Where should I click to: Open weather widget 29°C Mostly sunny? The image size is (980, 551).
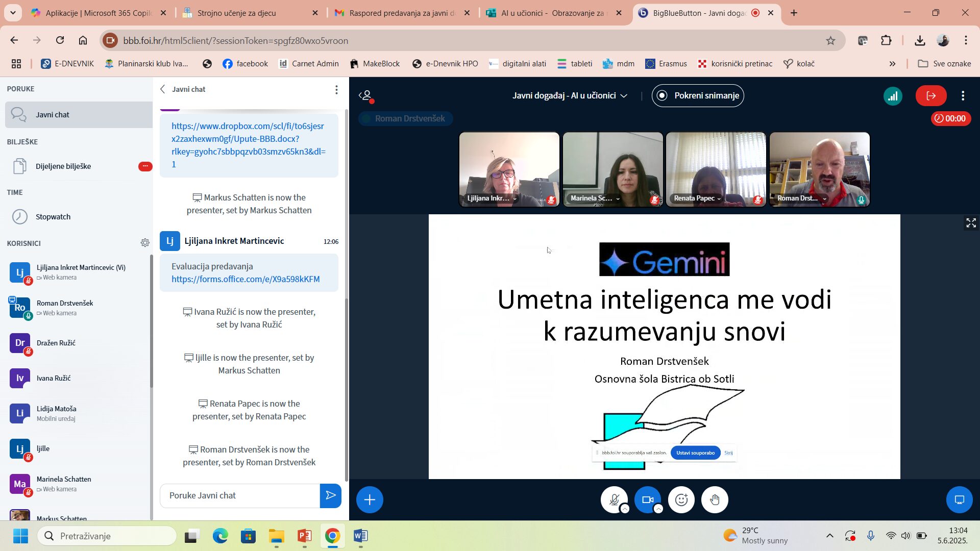point(755,536)
